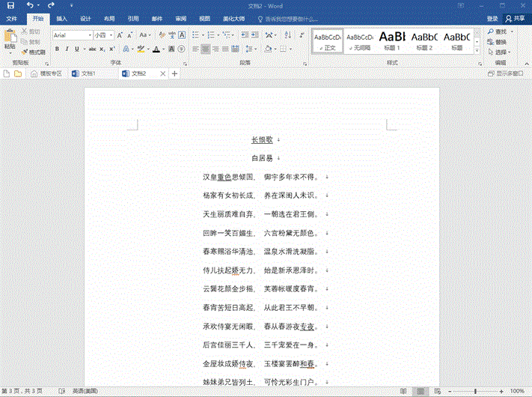
Task: Switch to Read Mode view in status bar
Action: 403,391
